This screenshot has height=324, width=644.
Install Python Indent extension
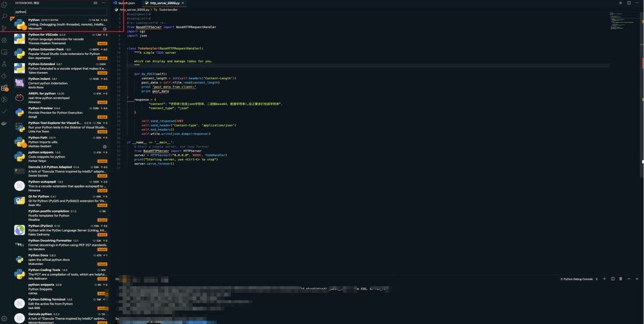click(103, 88)
